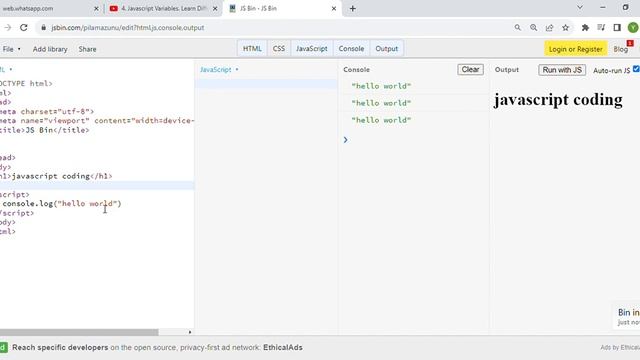Click the Output panel title label

tap(507, 70)
